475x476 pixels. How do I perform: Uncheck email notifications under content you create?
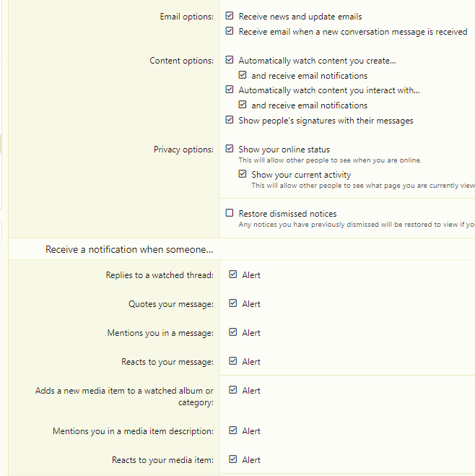point(243,75)
